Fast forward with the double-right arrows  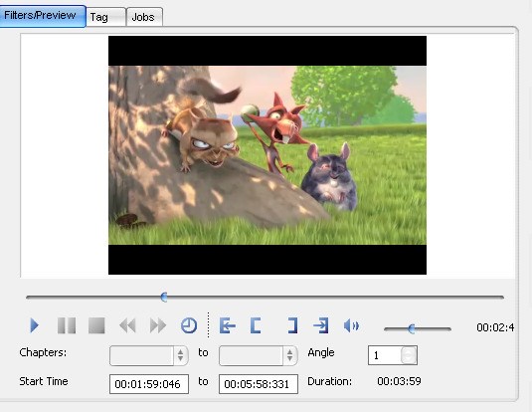[x=158, y=325]
